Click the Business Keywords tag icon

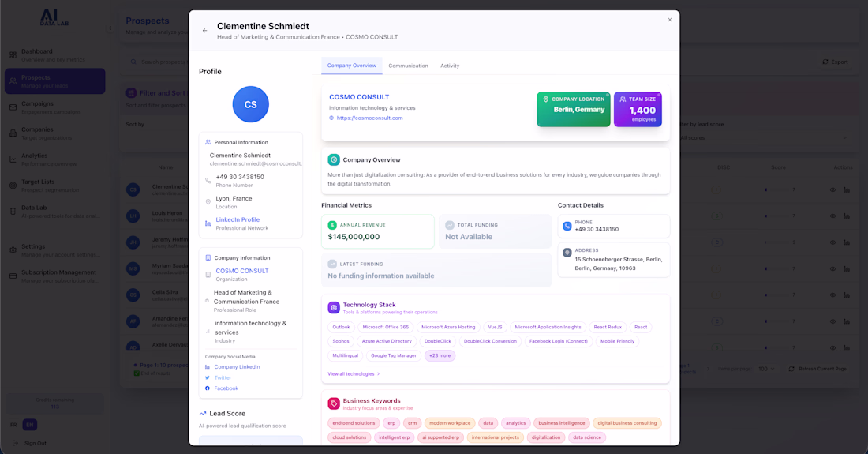pyautogui.click(x=334, y=403)
